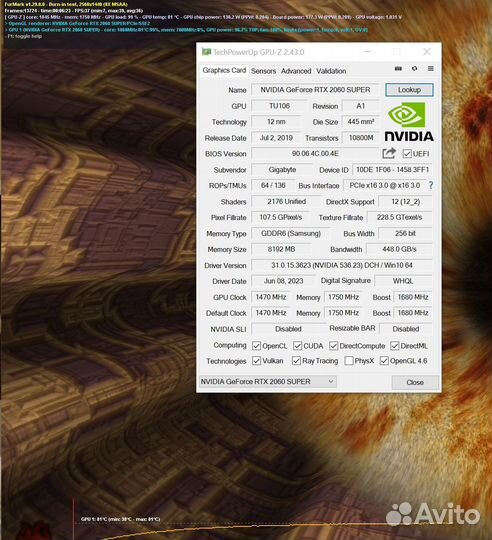Open the GPU selection dropdown at bottom
This screenshot has height=540, width=492.
coord(268,382)
